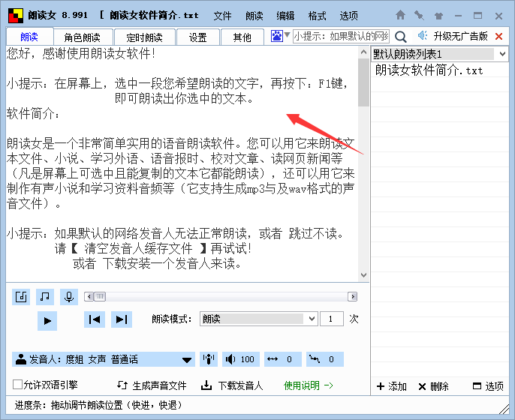This screenshot has height=420, width=515.
Task: Open the 格式 menu
Action: point(318,15)
